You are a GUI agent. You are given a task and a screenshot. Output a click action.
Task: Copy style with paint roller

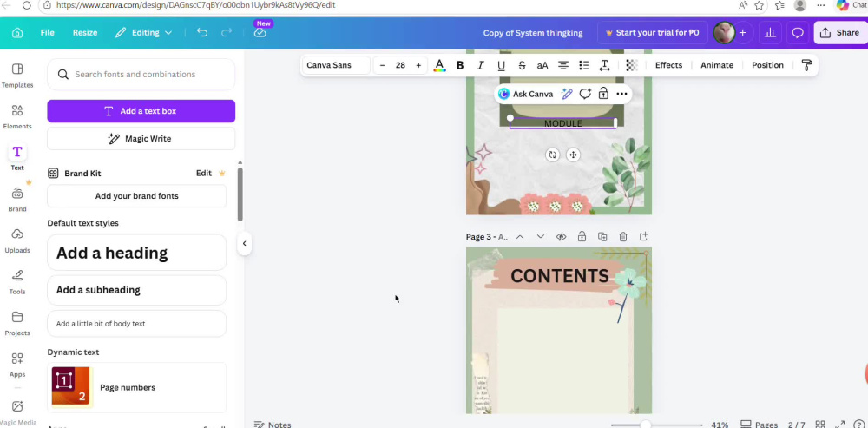[806, 65]
